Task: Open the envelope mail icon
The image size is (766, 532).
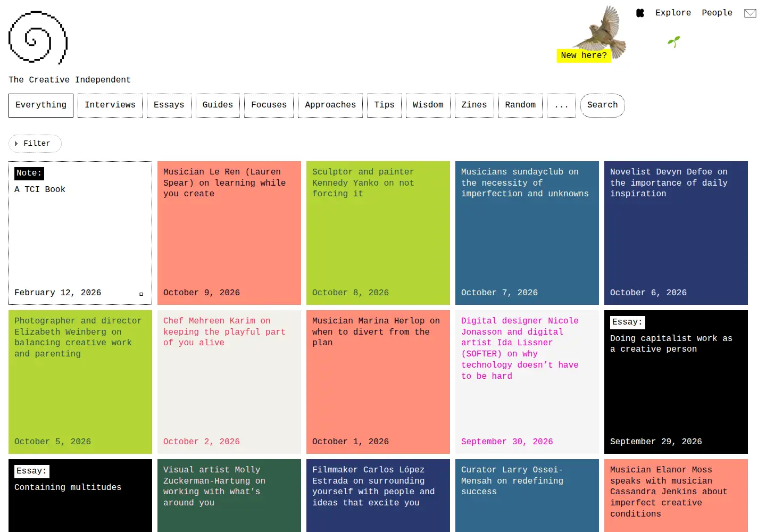Action: tap(750, 13)
